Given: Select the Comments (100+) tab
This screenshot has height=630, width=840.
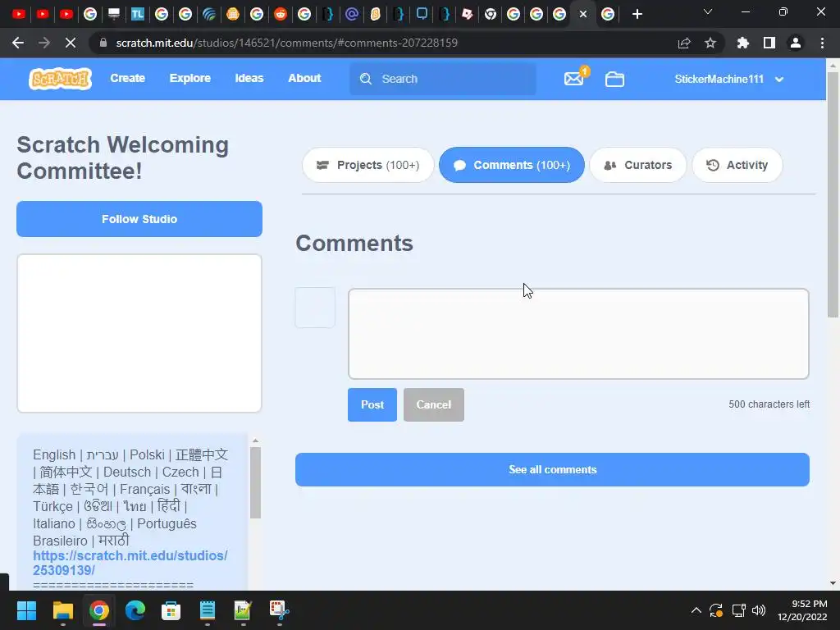Looking at the screenshot, I should click(512, 165).
